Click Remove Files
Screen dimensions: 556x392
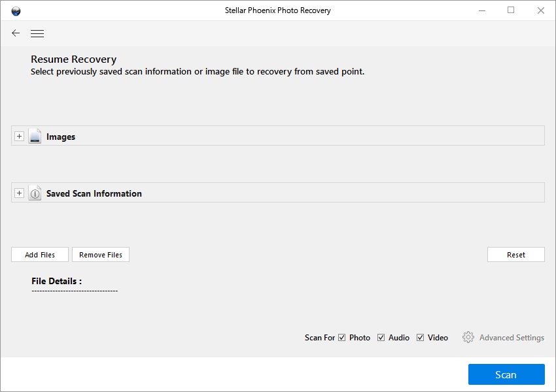point(100,254)
